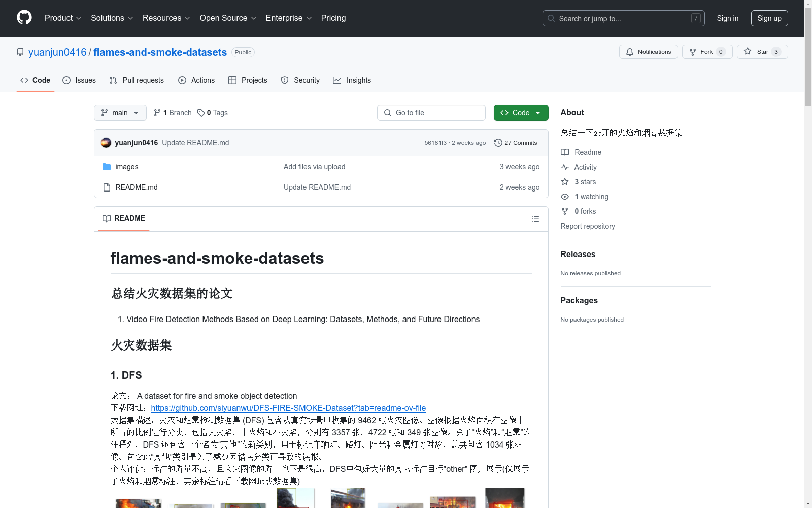The image size is (812, 508).
Task: Click the 1. DFS section heading
Action: point(126,375)
